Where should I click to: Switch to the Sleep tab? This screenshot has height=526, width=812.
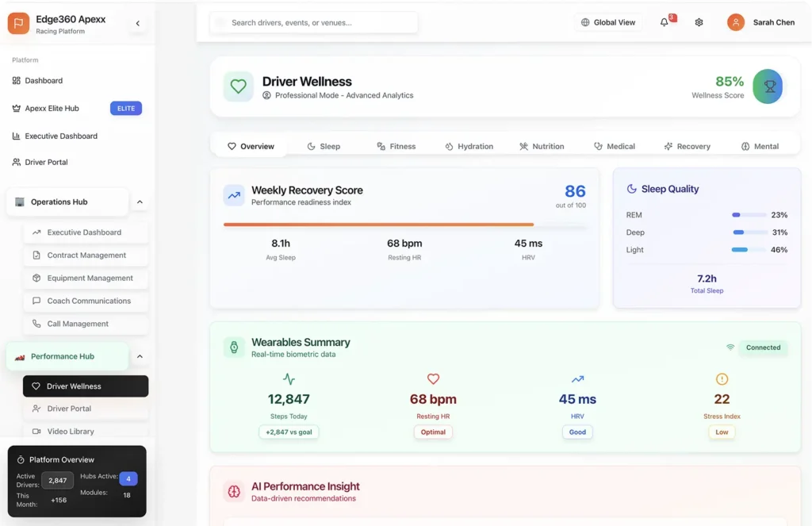(324, 146)
